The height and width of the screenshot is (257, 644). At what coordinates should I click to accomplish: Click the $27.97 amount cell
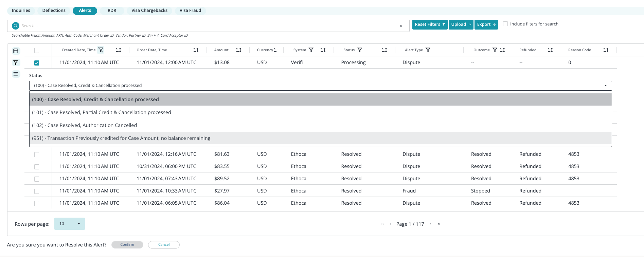coord(222,191)
